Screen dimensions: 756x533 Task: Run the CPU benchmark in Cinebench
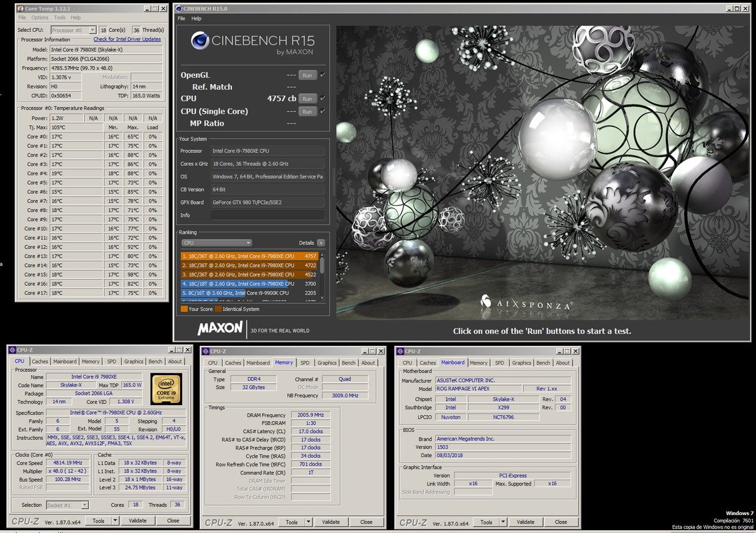[307, 99]
